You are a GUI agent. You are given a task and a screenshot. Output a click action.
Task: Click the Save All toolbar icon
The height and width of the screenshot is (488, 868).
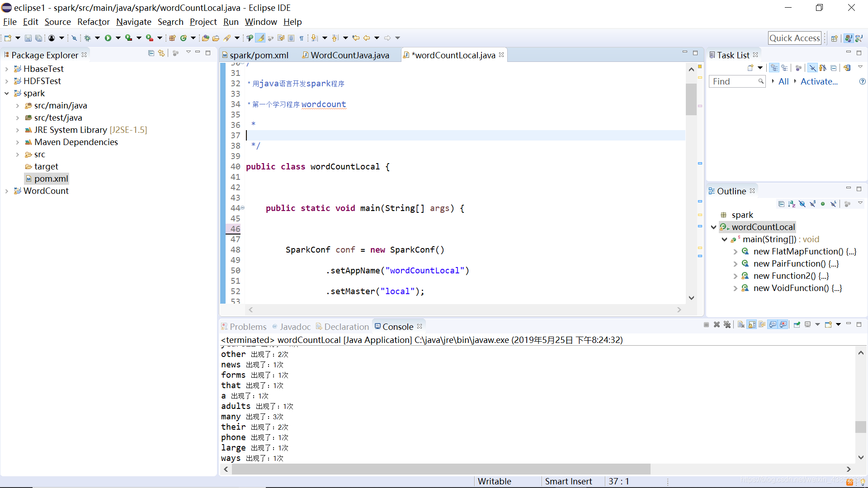coord(39,38)
